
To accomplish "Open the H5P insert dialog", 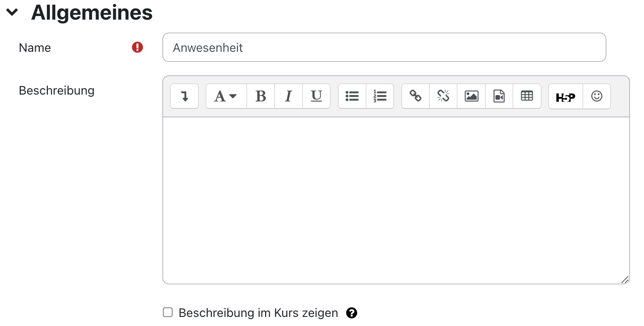I will 565,97.
